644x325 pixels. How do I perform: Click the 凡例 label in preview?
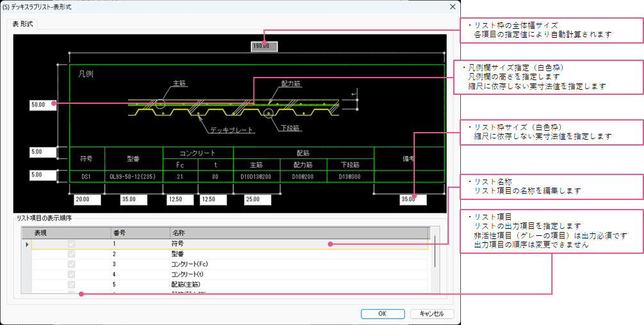pos(85,74)
